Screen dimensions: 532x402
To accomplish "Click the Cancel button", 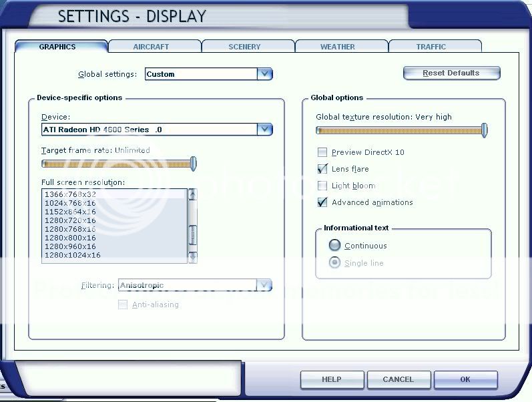I will point(398,379).
